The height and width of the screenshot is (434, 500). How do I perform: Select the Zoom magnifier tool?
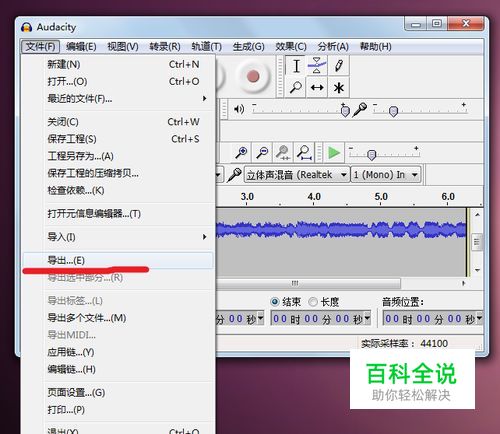click(x=296, y=88)
